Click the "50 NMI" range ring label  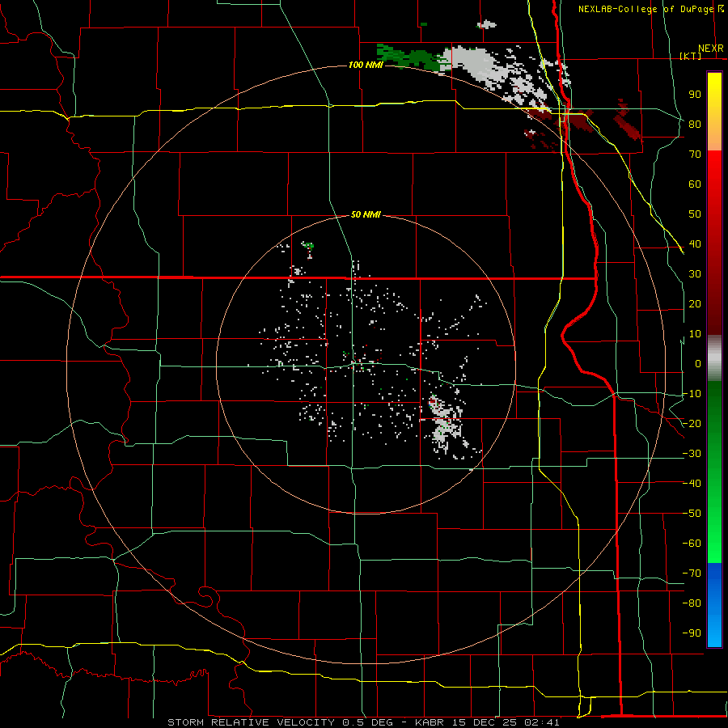click(366, 214)
